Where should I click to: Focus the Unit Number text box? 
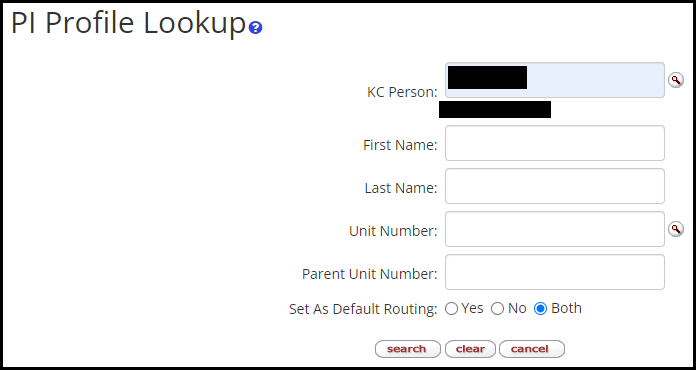pos(555,229)
